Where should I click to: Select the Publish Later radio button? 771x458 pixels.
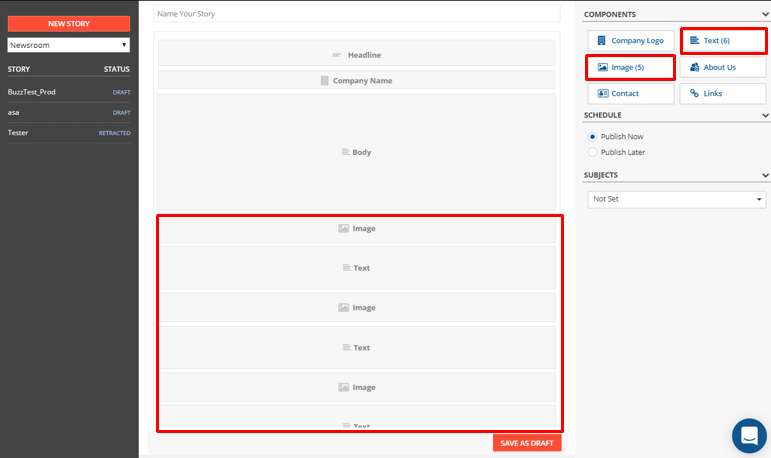[592, 152]
